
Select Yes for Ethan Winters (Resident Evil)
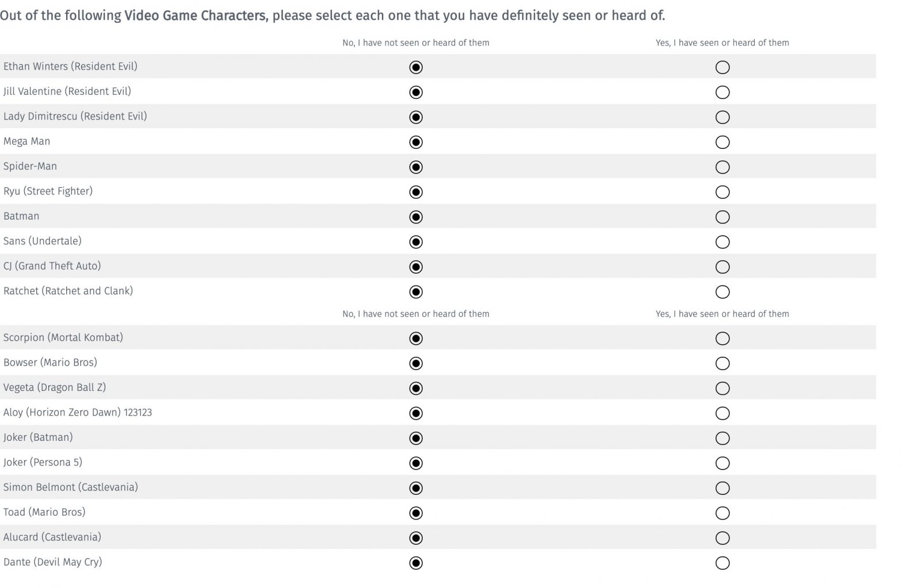pos(722,67)
